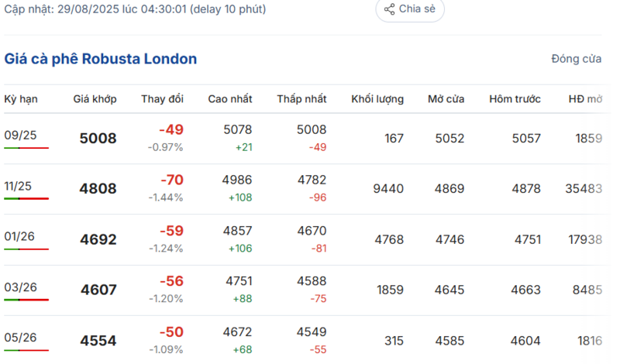Image resolution: width=620 pixels, height=364 pixels.
Task: Click the 5008 matched price for 09/25
Action: coord(98,139)
